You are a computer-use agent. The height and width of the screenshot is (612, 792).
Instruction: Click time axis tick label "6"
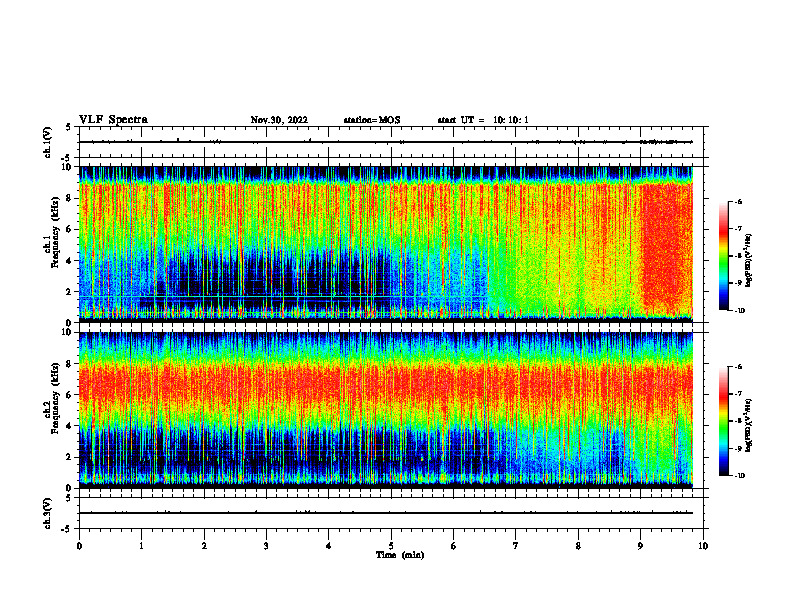click(x=453, y=546)
